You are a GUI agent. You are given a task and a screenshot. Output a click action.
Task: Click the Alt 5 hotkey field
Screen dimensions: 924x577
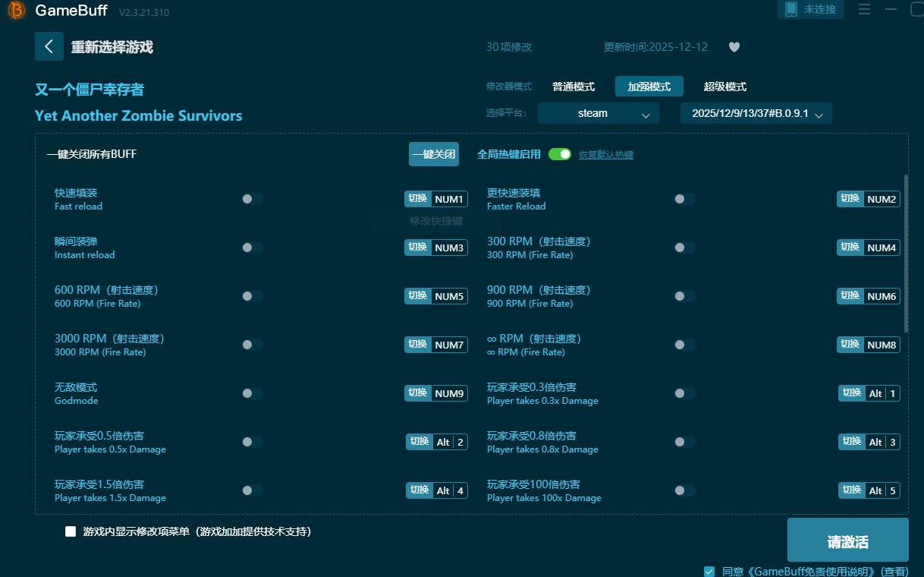pos(882,490)
